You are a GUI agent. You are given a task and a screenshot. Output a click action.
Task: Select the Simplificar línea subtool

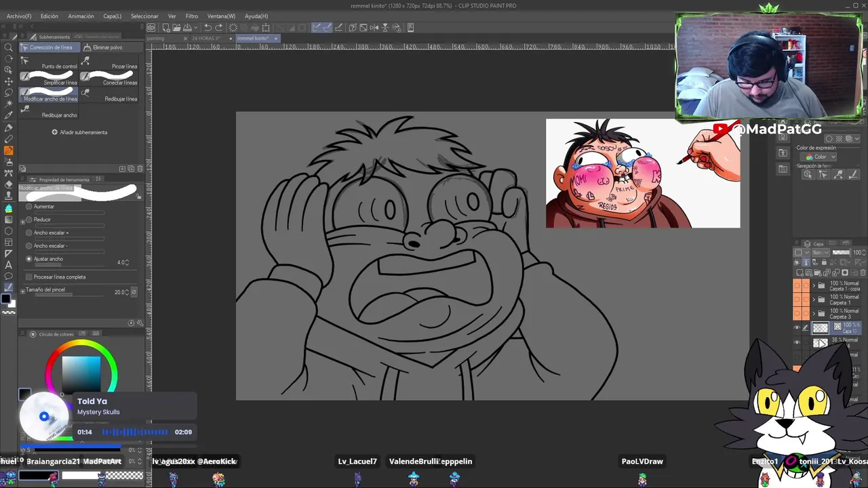tap(50, 79)
